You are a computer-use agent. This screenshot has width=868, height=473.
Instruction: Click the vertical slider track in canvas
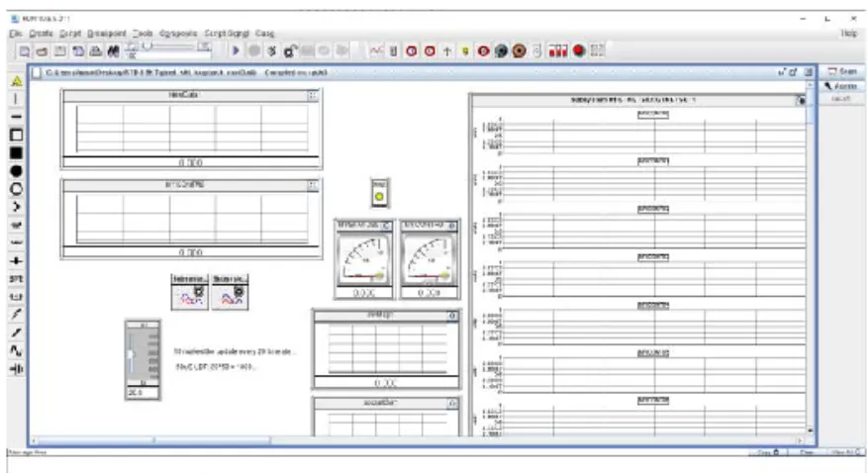tap(132, 354)
